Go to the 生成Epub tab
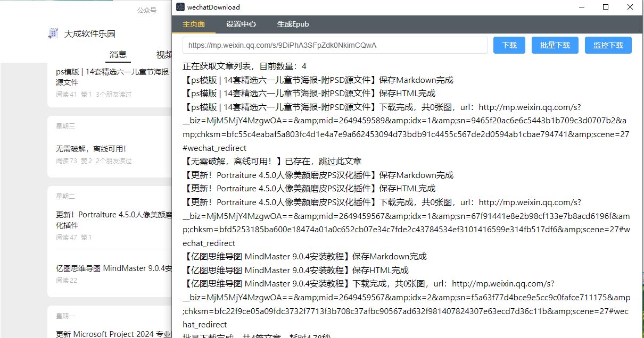This screenshot has height=338, width=644. pos(293,24)
